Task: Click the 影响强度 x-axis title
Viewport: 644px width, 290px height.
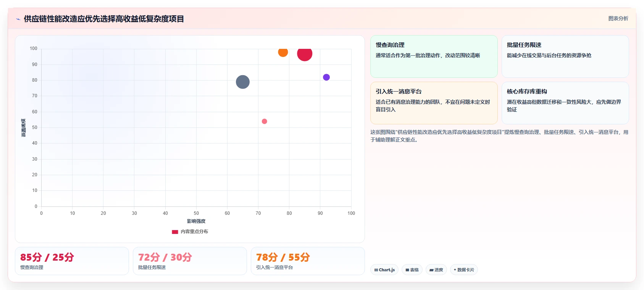Action: tap(196, 221)
